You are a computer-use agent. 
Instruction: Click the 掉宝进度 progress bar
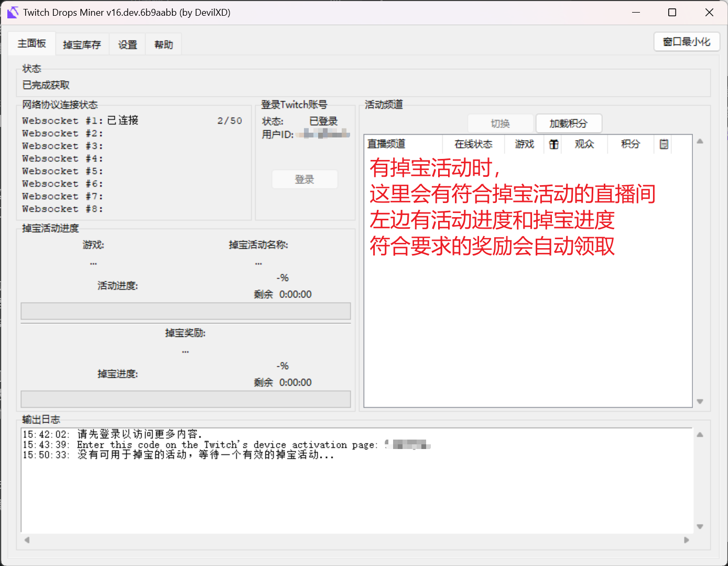(x=186, y=399)
